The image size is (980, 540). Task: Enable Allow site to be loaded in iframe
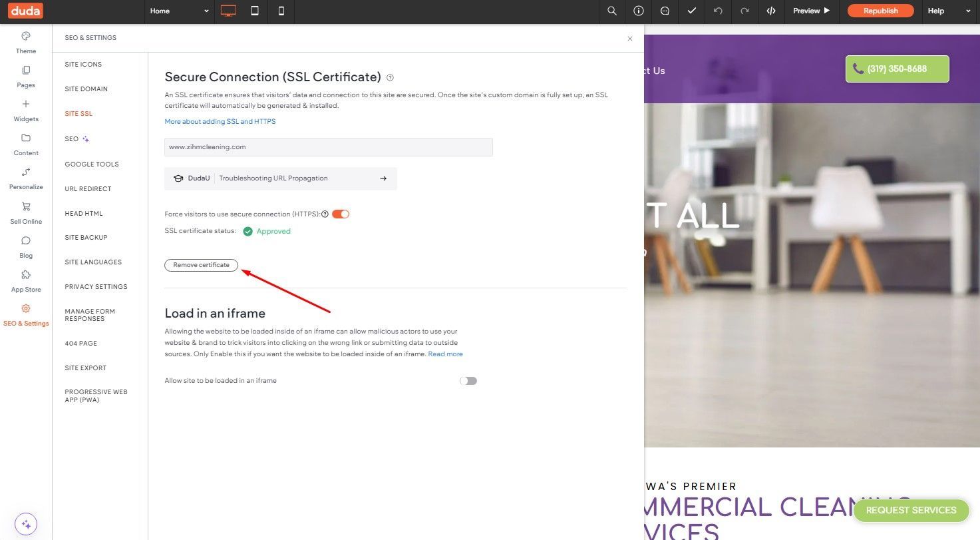(x=468, y=381)
